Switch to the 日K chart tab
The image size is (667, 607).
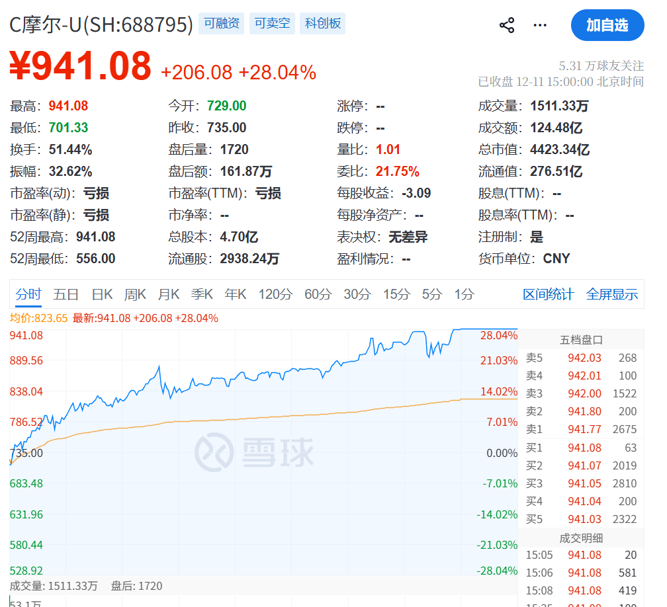102,294
